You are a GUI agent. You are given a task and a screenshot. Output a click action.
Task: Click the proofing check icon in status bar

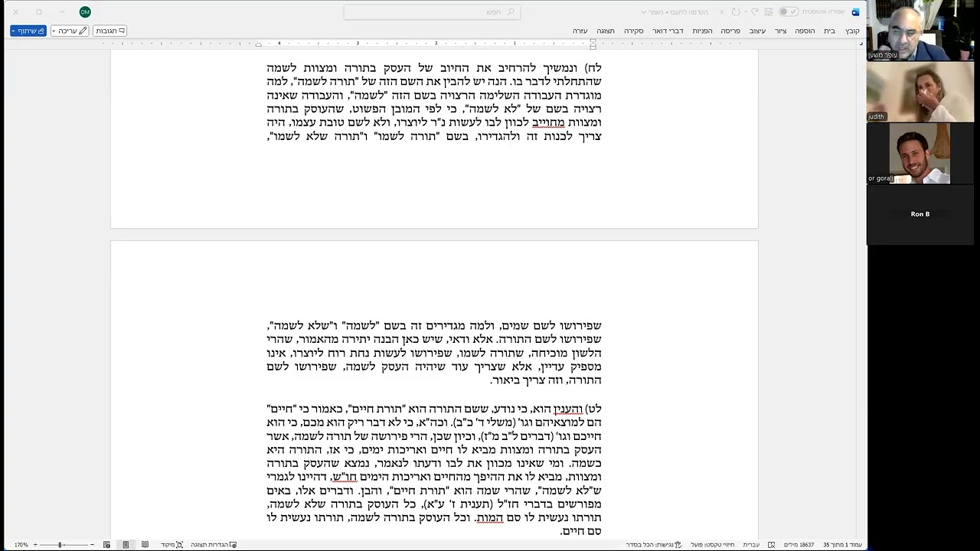coord(771,545)
